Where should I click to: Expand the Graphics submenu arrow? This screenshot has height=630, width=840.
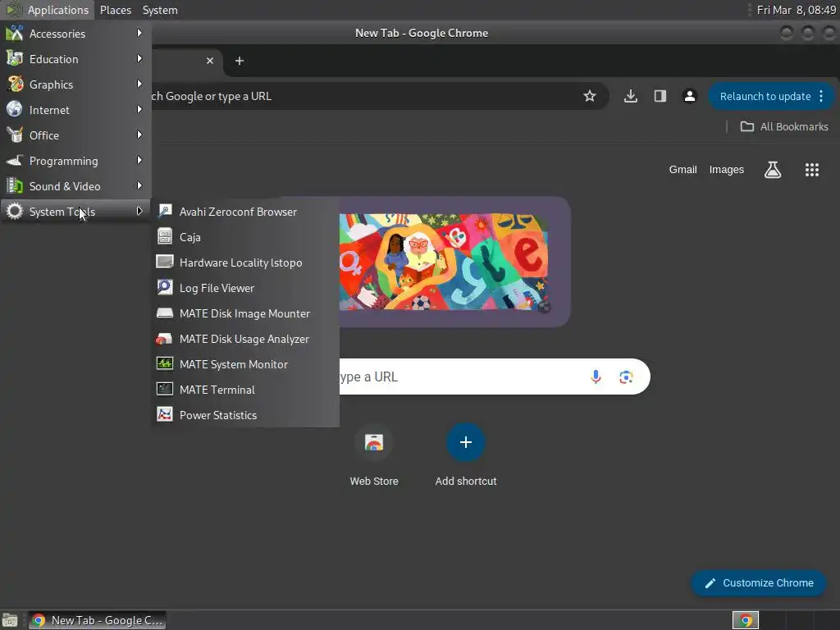tap(139, 84)
